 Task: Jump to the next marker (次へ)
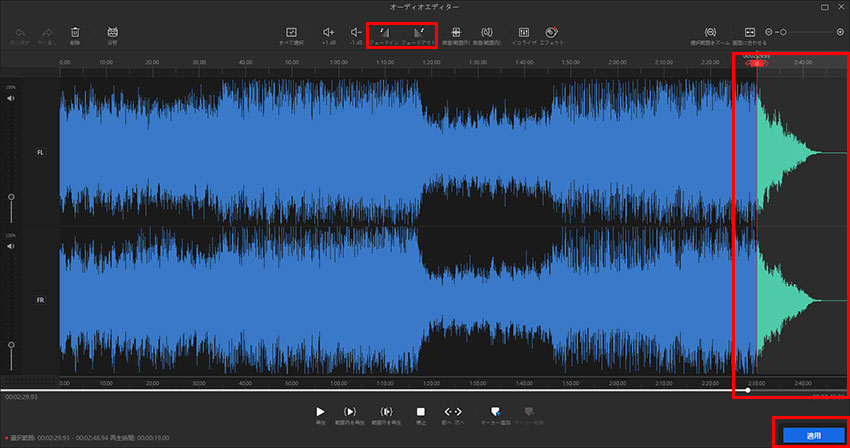click(459, 415)
